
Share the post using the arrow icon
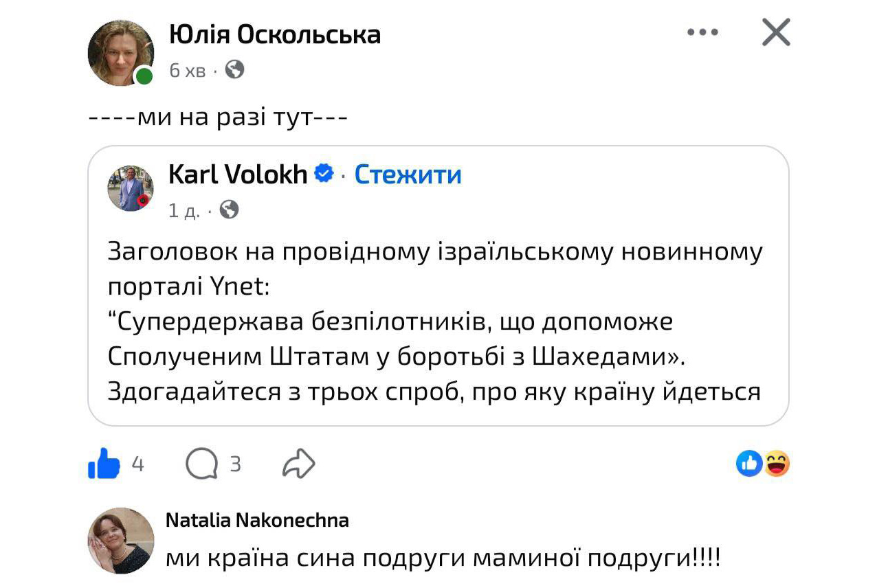point(298,465)
